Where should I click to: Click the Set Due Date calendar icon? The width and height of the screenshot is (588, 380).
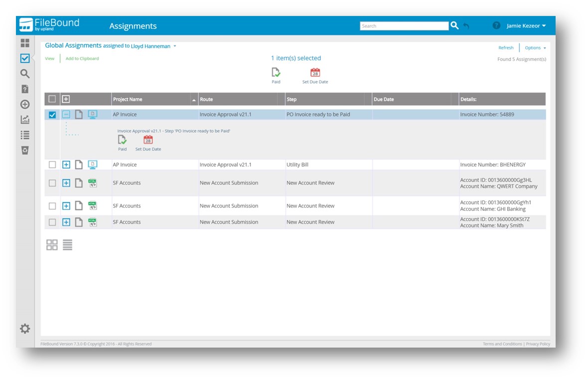pos(315,73)
